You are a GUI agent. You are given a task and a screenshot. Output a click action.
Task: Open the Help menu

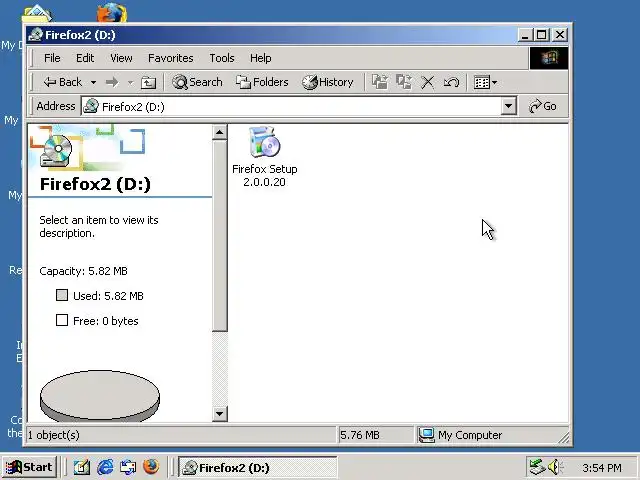(x=260, y=58)
